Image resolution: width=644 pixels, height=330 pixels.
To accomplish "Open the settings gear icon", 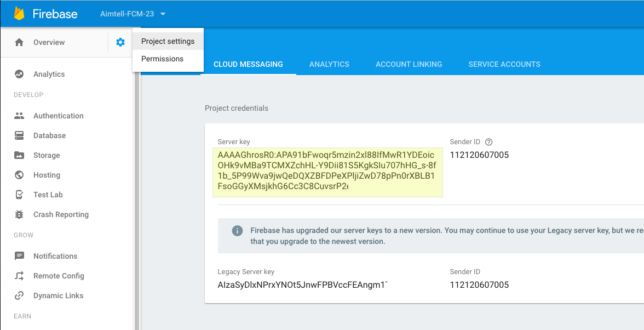I will (x=120, y=42).
